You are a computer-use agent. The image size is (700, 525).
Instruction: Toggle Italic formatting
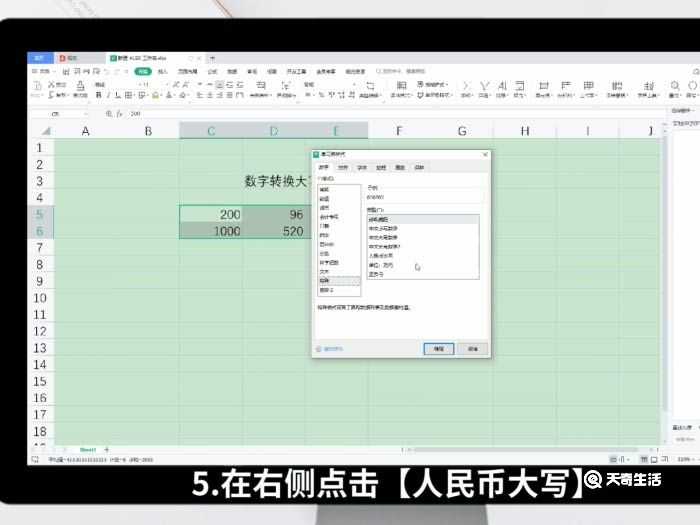coord(108,95)
